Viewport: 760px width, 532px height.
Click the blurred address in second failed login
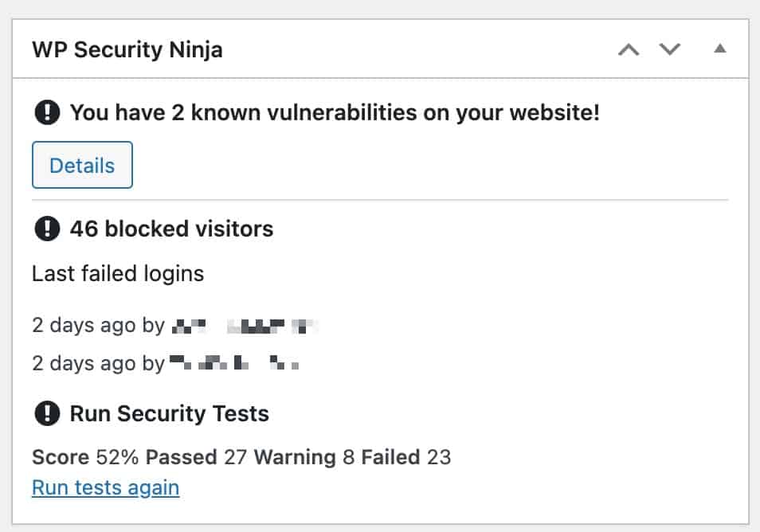(x=235, y=365)
